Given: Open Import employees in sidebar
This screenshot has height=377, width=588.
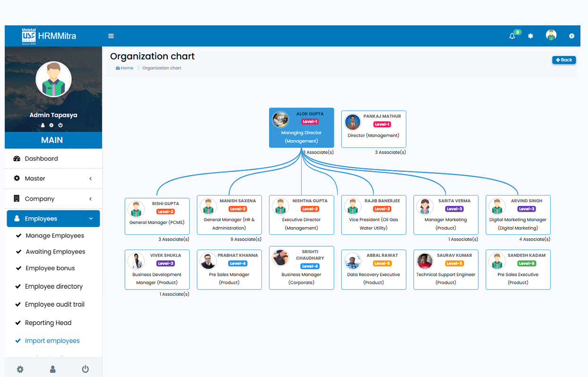Looking at the screenshot, I should (52, 341).
